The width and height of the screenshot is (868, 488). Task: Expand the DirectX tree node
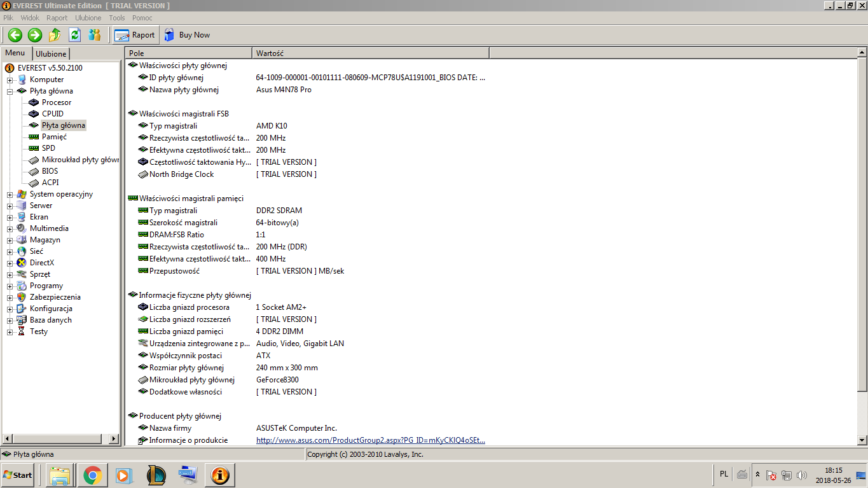click(x=10, y=263)
